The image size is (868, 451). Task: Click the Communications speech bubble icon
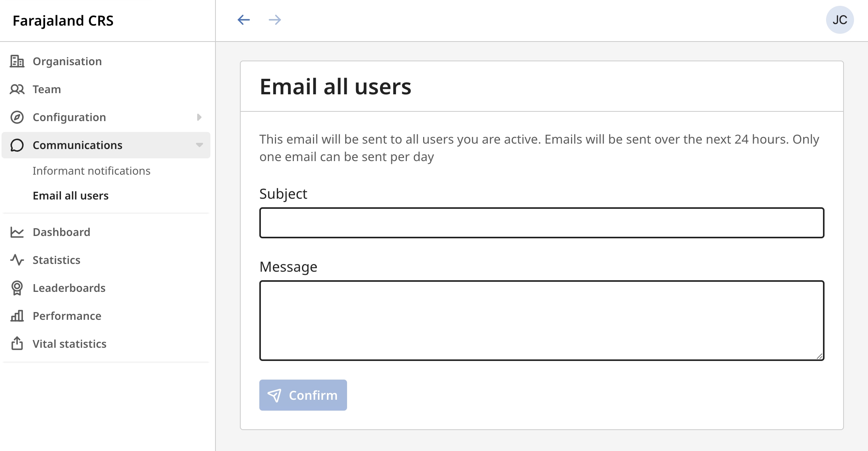(17, 145)
